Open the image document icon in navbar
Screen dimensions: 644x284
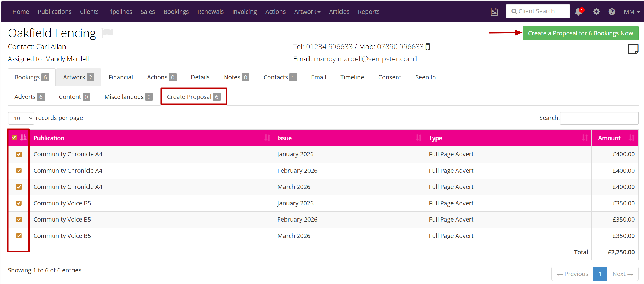point(494,12)
